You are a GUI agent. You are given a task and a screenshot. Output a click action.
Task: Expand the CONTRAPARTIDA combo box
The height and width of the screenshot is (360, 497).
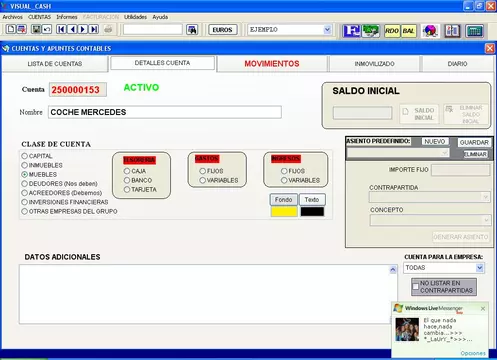486,197
